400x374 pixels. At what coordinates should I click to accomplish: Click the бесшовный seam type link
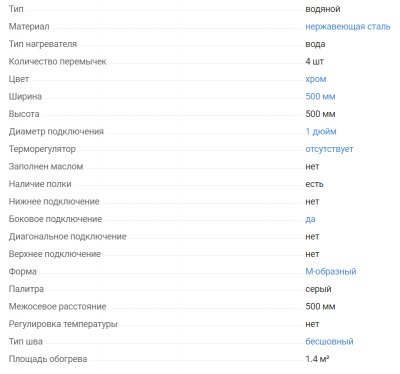tap(329, 342)
